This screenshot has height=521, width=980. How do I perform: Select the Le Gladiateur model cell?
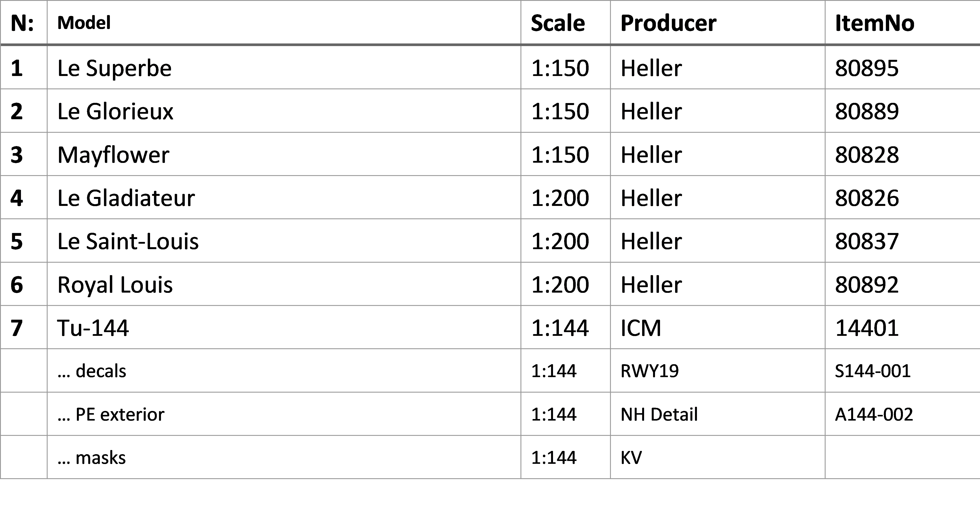284,197
